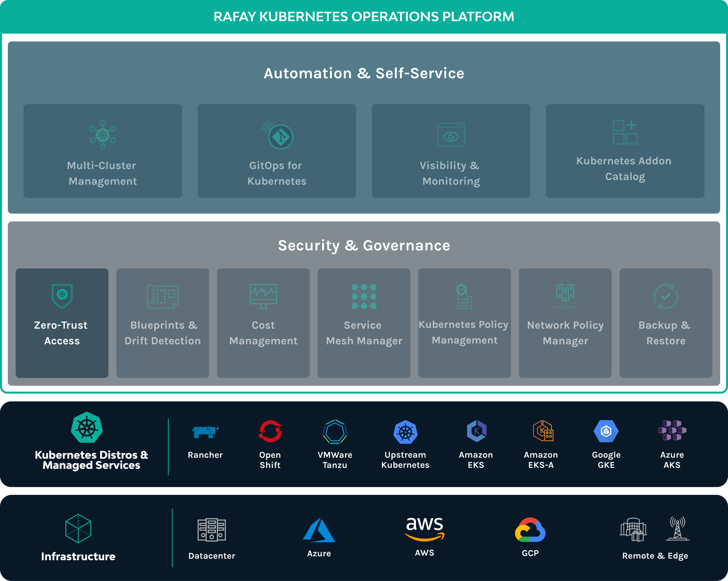Click the Blueprints & Drift Detection blueprint icon
Viewport: 728px width, 581px height.
tap(162, 296)
